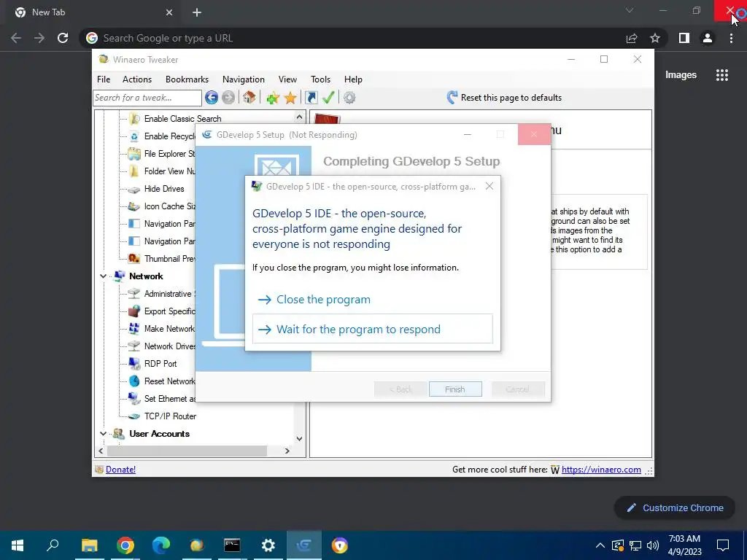This screenshot has height=560, width=747.
Task: Open Chrome tab search chevron
Action: pos(630,10)
